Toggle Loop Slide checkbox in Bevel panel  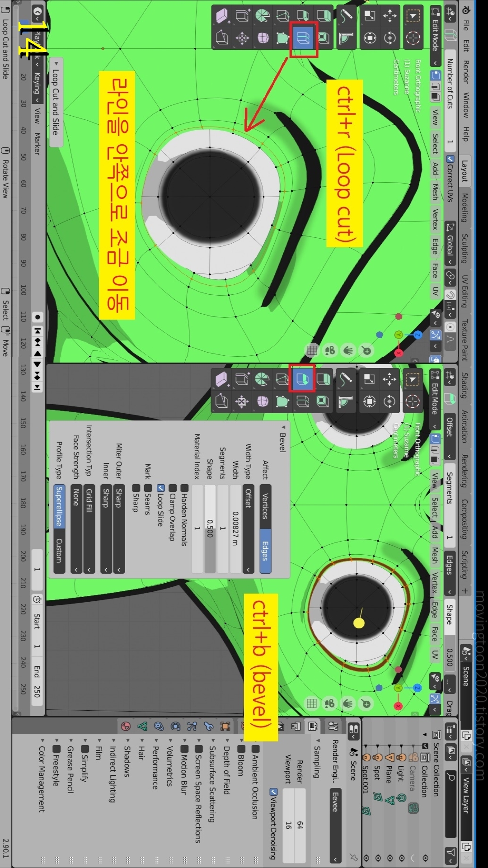click(x=160, y=488)
